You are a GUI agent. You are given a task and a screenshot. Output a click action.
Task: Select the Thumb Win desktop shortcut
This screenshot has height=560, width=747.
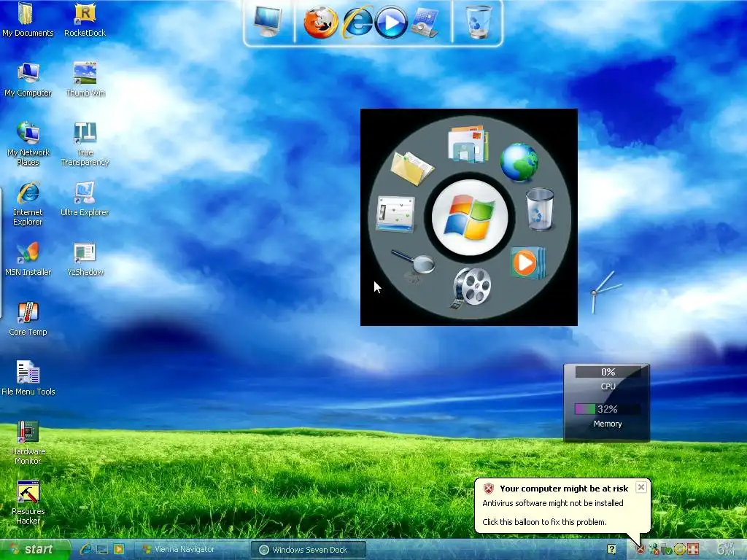(x=85, y=79)
